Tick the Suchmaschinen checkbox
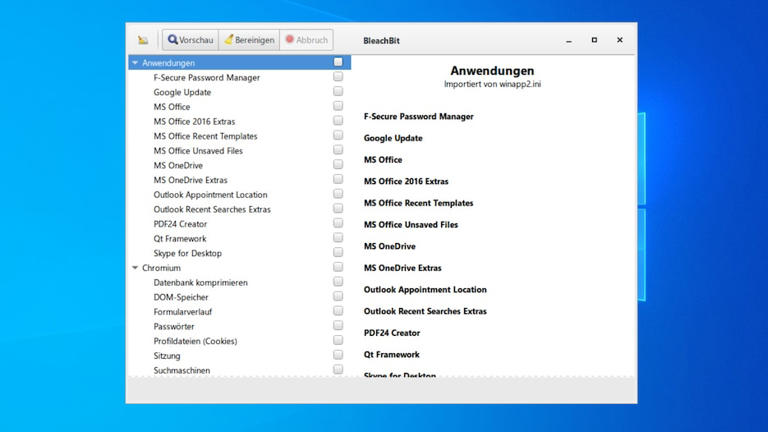This screenshot has height=432, width=768. (338, 370)
